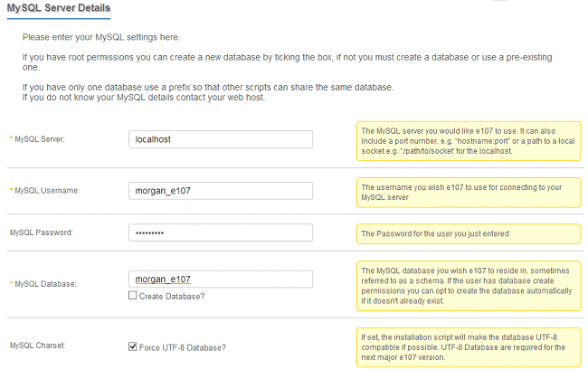Click the username help tip box
Screen dimensions: 588x370
tap(469, 191)
